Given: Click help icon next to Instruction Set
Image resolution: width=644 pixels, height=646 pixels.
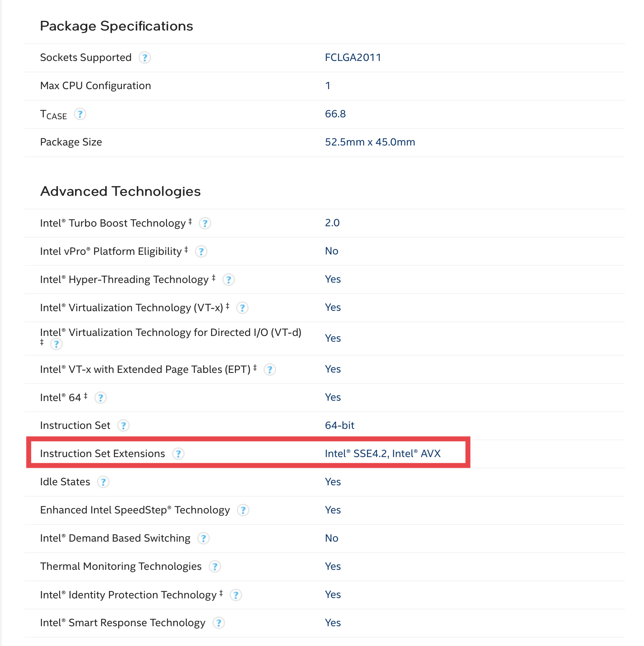Looking at the screenshot, I should pyautogui.click(x=123, y=425).
